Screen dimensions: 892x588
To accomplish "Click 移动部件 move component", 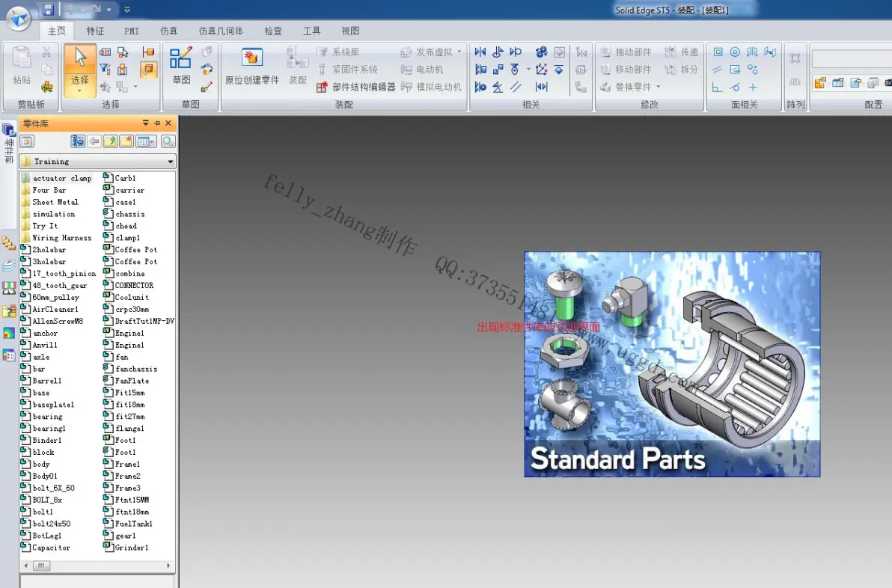I will (x=626, y=70).
